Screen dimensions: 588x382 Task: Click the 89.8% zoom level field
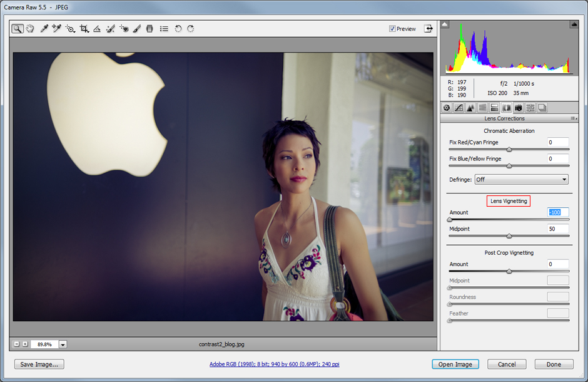44,344
